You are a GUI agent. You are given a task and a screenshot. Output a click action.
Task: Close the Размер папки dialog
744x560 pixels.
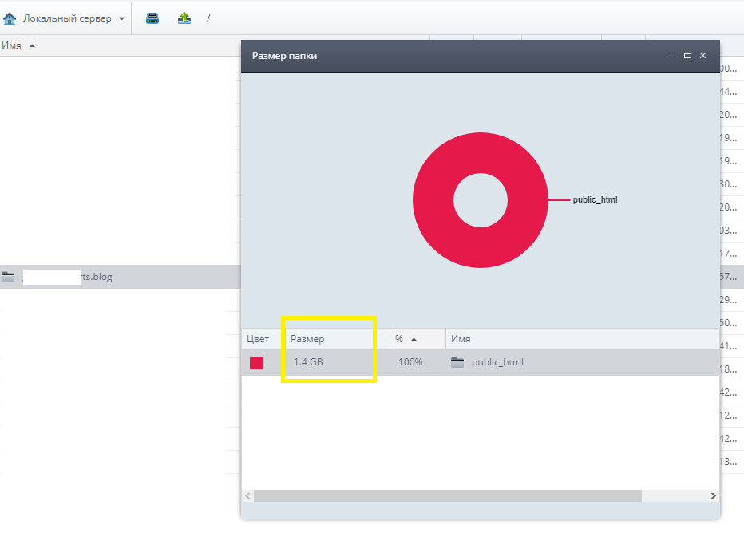(702, 56)
